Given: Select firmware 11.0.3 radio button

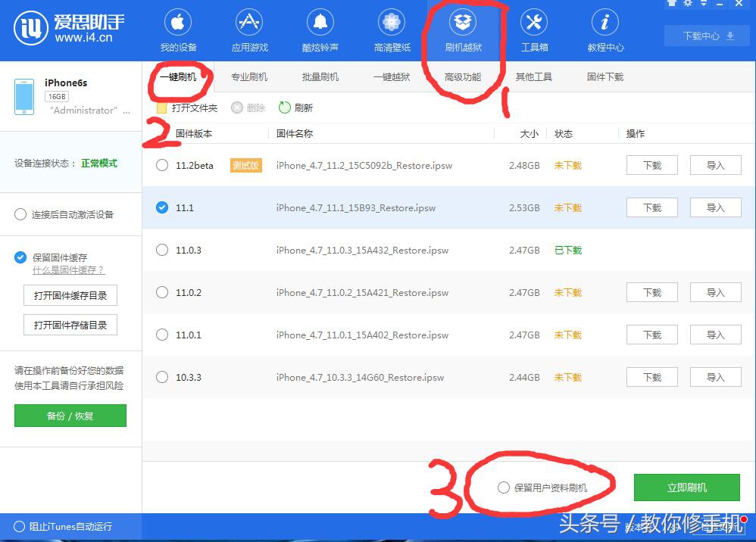Looking at the screenshot, I should click(x=162, y=250).
